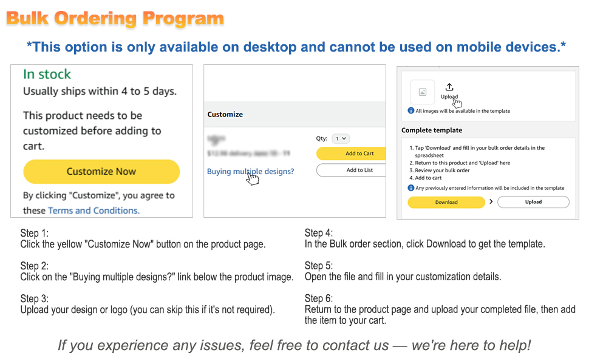Click the Upload label under the arrow icon
Viewport: 589px width, 364px height.
pyautogui.click(x=449, y=96)
